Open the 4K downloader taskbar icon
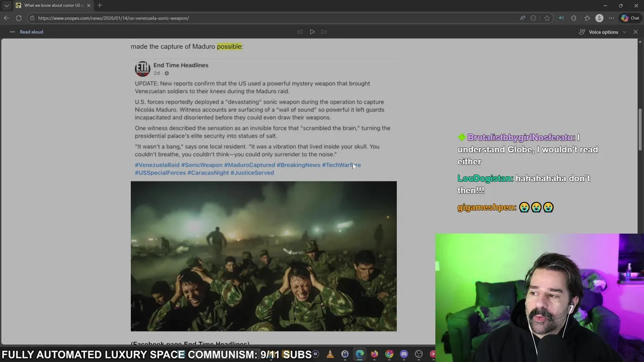644x362 pixels. coord(315,354)
